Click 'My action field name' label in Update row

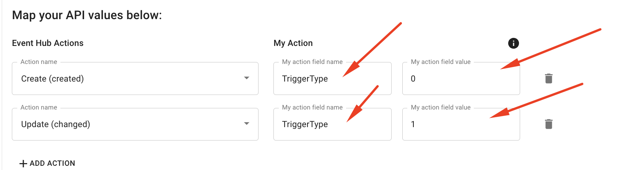point(312,108)
